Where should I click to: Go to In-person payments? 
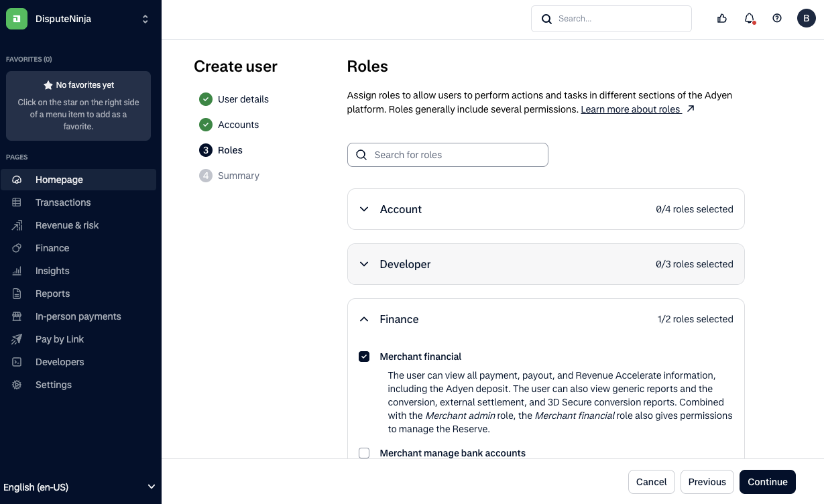(x=78, y=316)
